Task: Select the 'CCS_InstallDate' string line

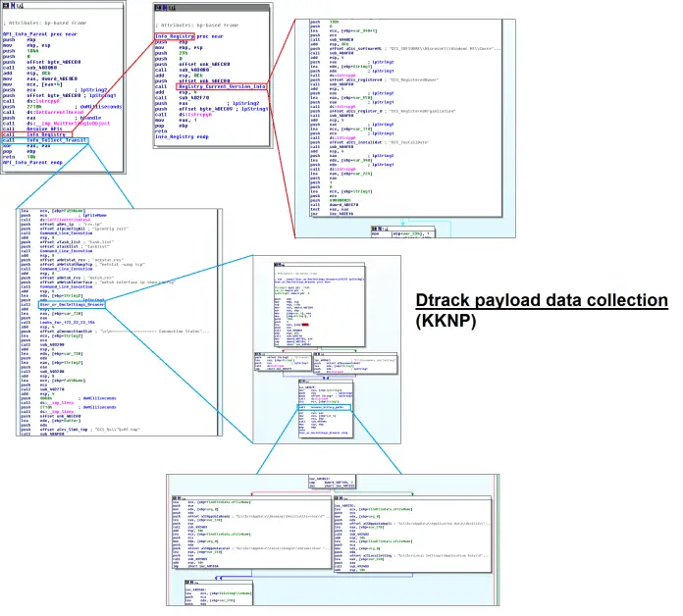Action: 370,142
